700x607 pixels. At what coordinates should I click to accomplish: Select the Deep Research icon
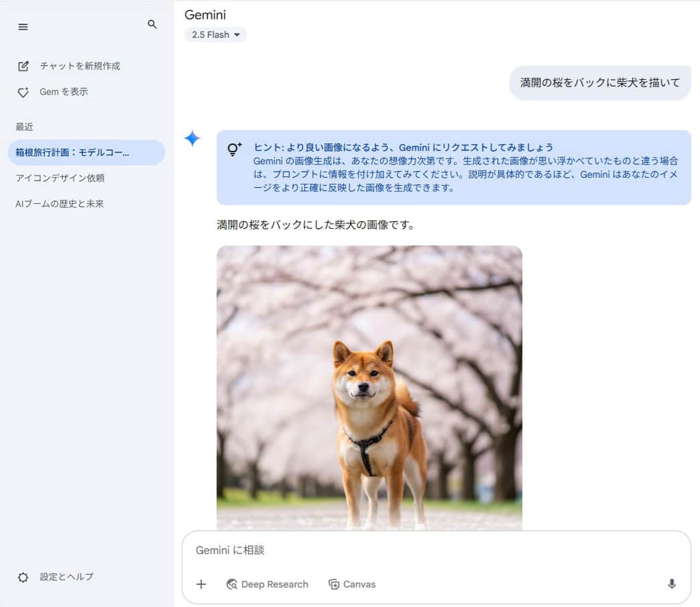tap(231, 584)
